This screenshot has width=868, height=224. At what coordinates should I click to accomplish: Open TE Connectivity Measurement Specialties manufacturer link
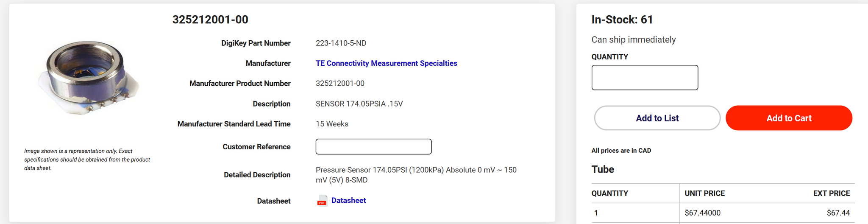click(x=386, y=63)
